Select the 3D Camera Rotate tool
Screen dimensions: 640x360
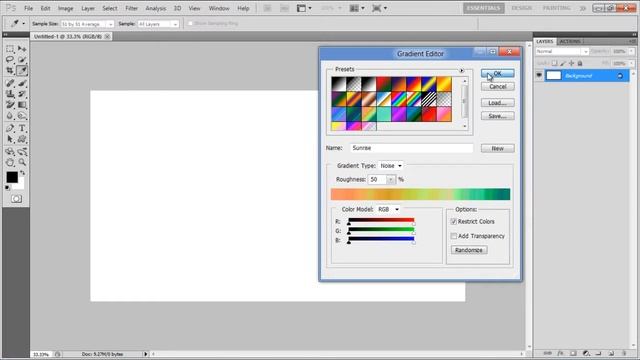pos(22,152)
